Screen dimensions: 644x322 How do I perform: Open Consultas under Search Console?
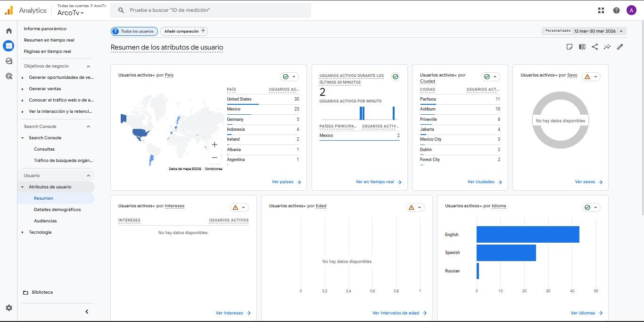[44, 149]
